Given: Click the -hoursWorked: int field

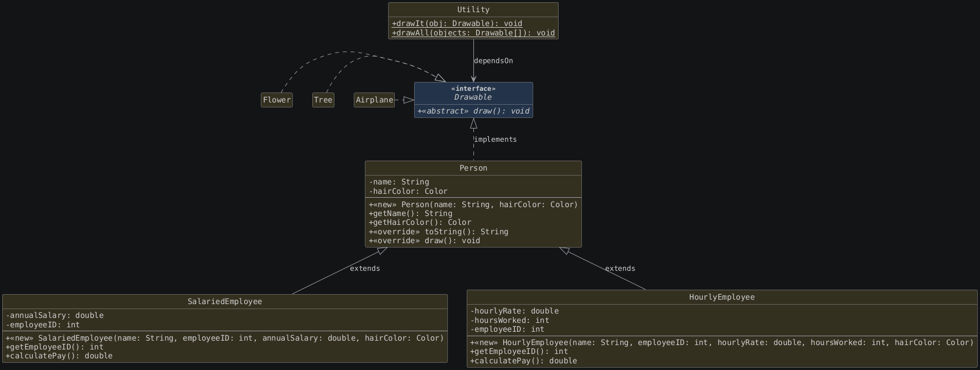Looking at the screenshot, I should tap(509, 320).
